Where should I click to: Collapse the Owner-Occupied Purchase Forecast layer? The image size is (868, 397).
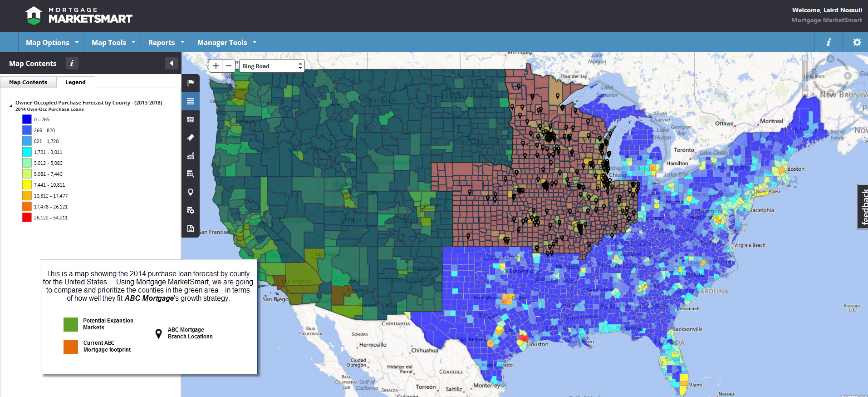(x=11, y=106)
